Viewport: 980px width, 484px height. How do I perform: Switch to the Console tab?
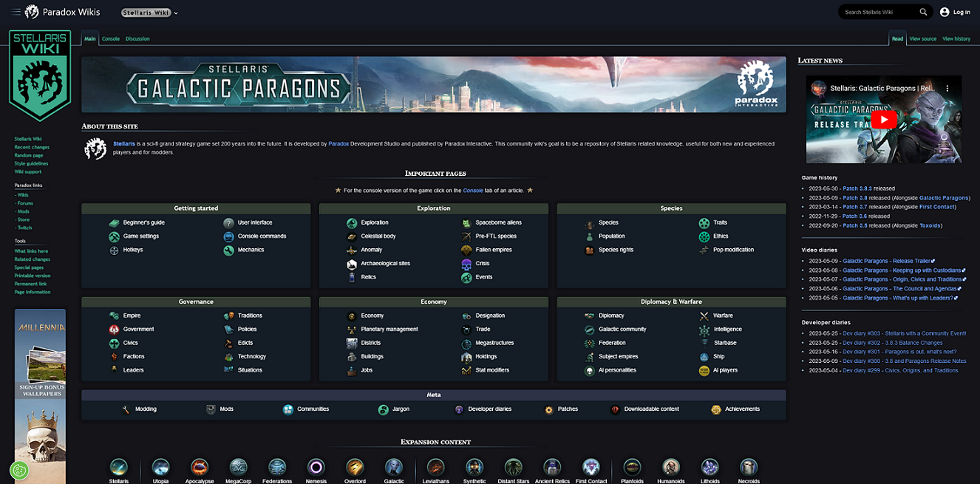(111, 38)
